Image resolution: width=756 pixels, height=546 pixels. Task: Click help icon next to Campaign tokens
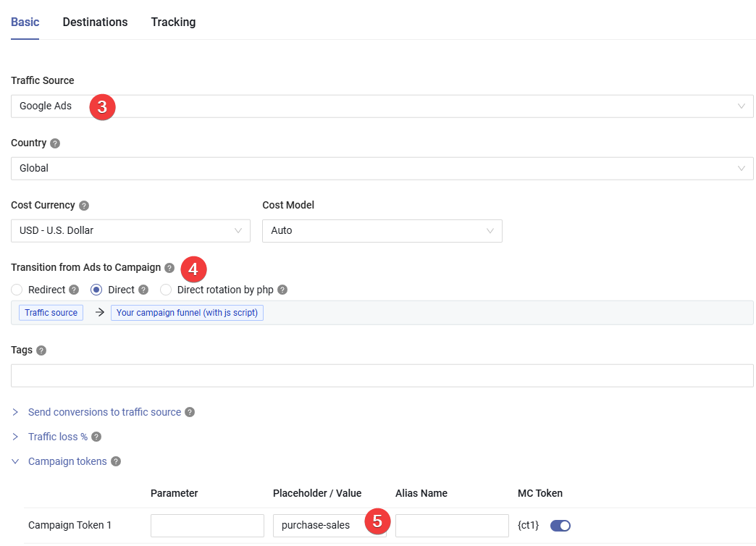coord(116,461)
